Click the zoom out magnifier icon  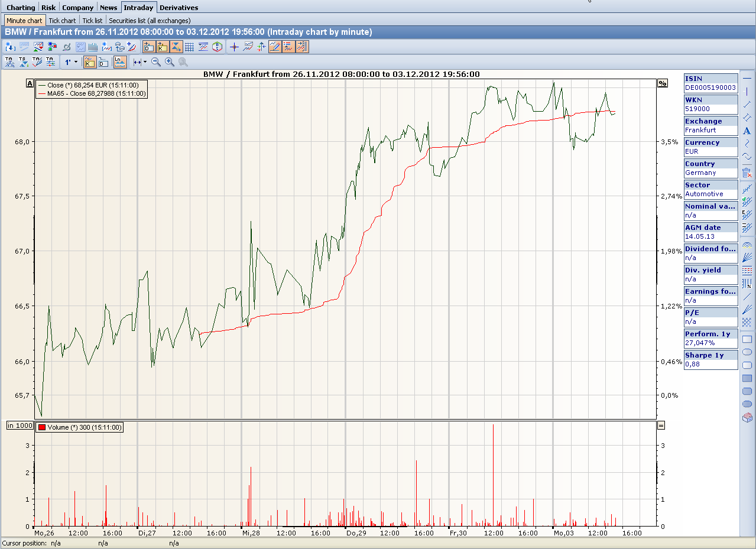click(156, 61)
